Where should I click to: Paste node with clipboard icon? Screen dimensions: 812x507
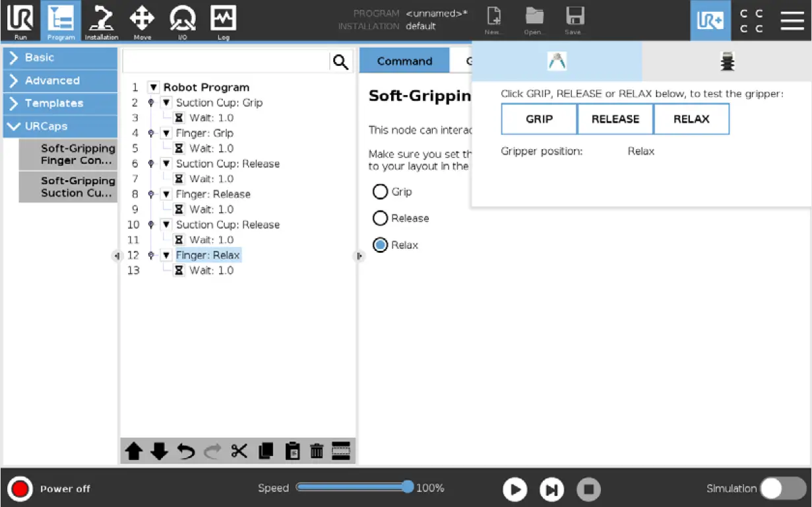tap(292, 452)
